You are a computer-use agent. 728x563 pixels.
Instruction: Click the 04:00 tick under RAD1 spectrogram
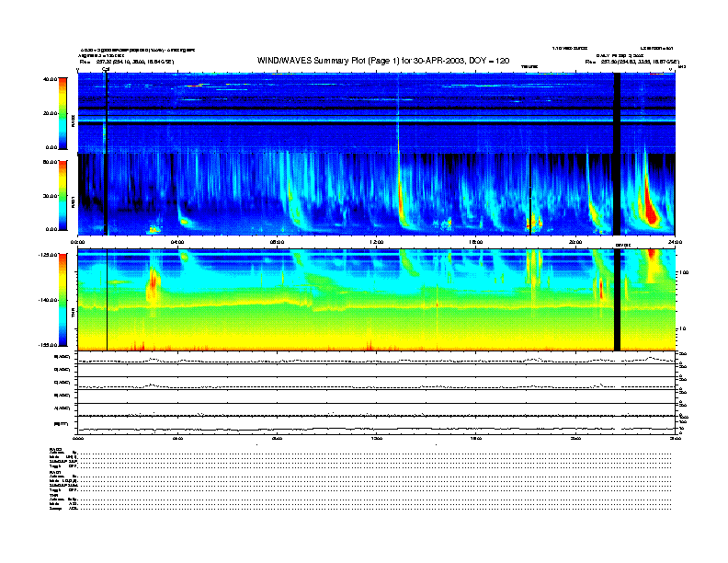[177, 242]
